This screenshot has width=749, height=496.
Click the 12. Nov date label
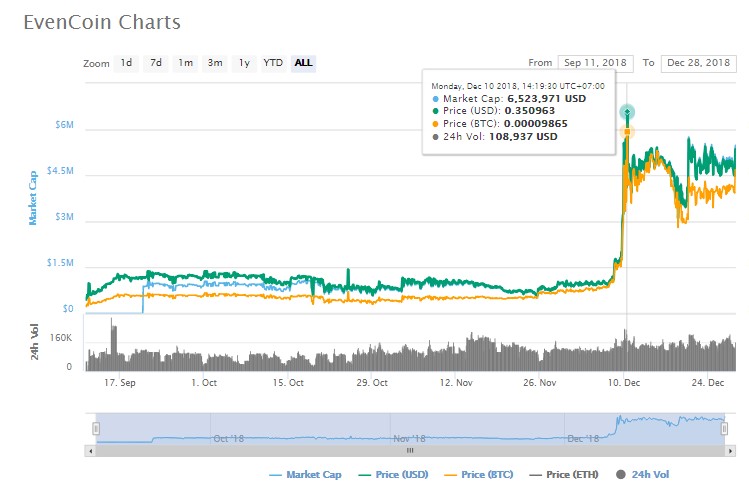456,383
